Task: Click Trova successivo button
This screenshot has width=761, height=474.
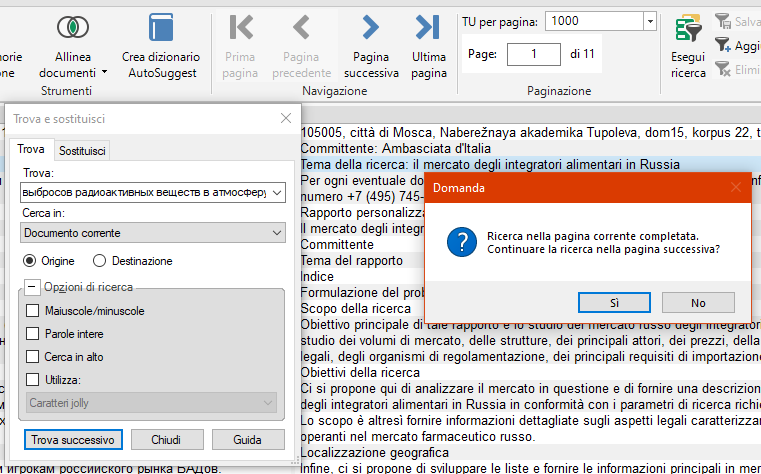Action: [73, 440]
